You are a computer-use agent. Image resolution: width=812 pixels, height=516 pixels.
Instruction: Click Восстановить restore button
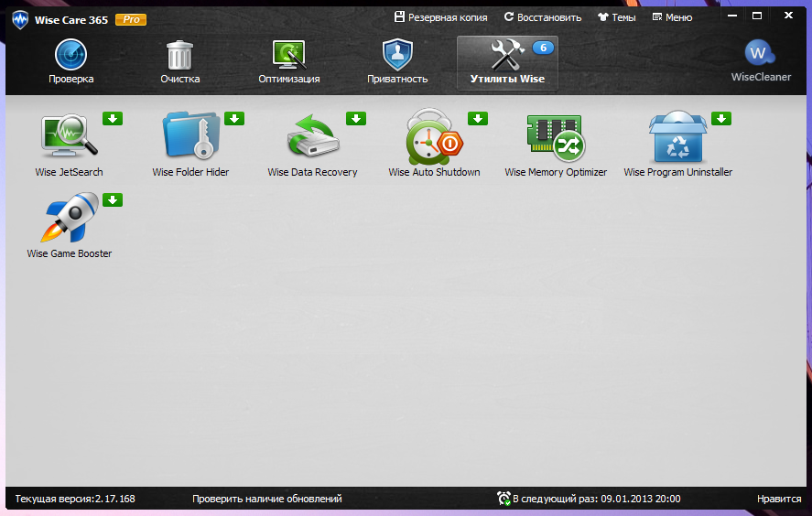[x=543, y=17]
